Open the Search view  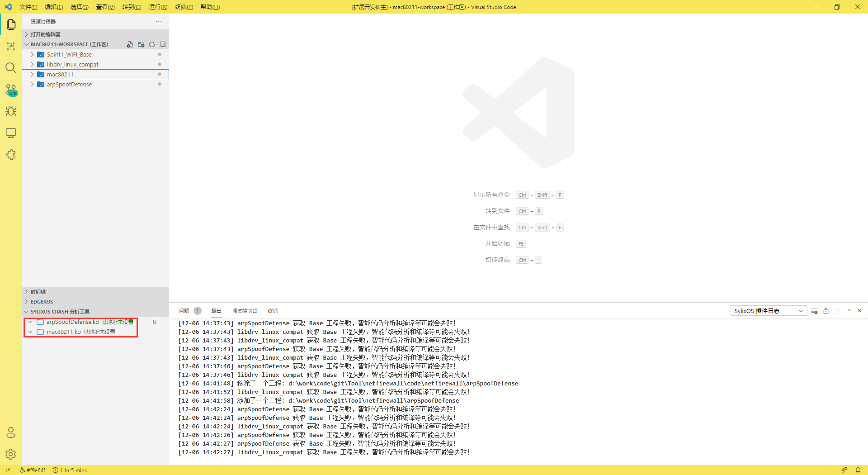[11, 68]
